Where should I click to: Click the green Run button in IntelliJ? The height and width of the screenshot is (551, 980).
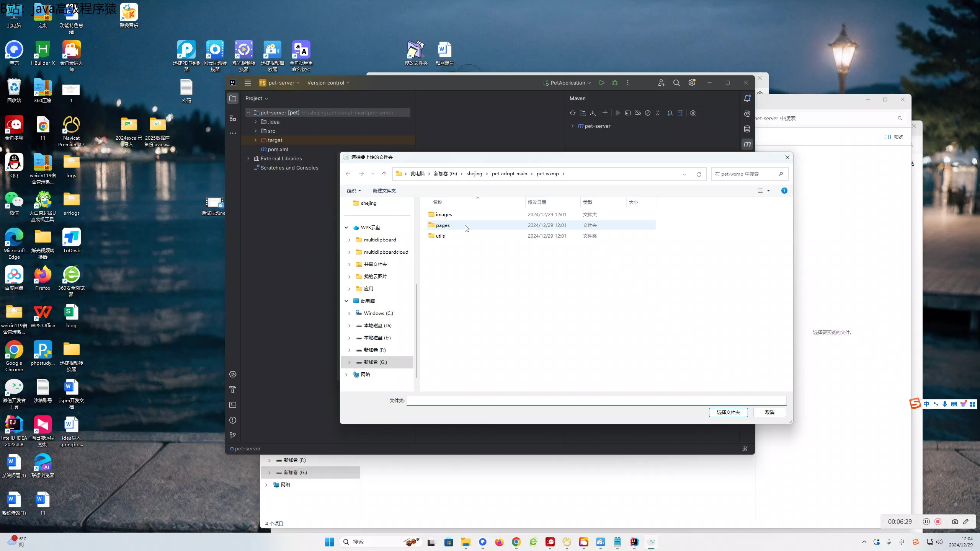[x=602, y=83]
